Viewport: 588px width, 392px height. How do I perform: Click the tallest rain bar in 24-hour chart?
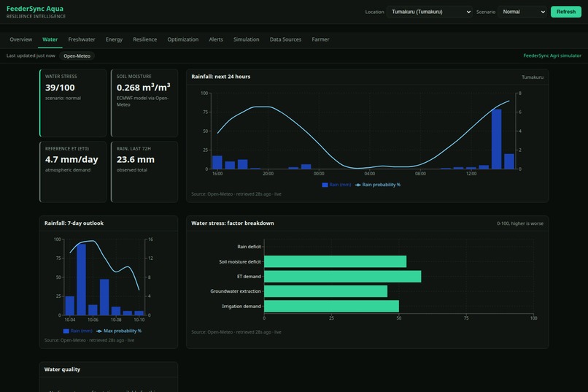[497, 139]
